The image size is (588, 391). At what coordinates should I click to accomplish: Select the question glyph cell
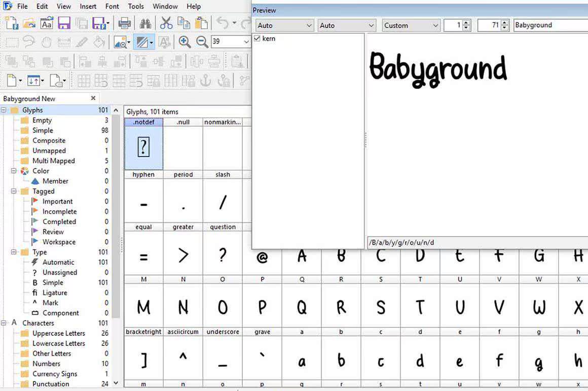click(223, 249)
